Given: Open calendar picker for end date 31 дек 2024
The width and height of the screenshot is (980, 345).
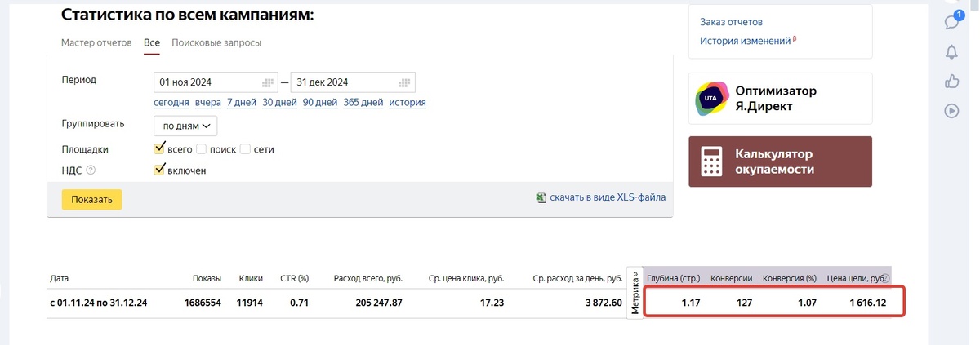Looking at the screenshot, I should point(404,82).
